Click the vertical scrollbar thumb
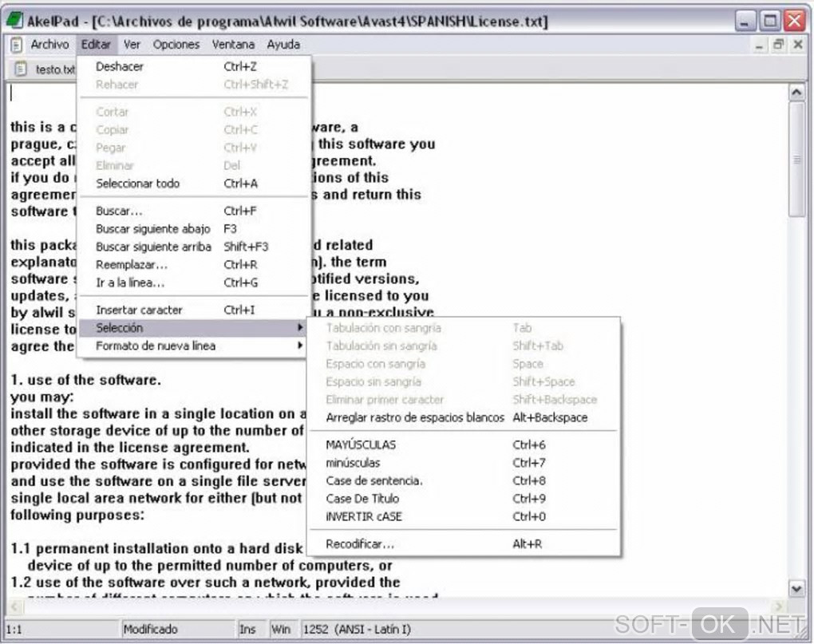814x644 pixels. click(796, 160)
